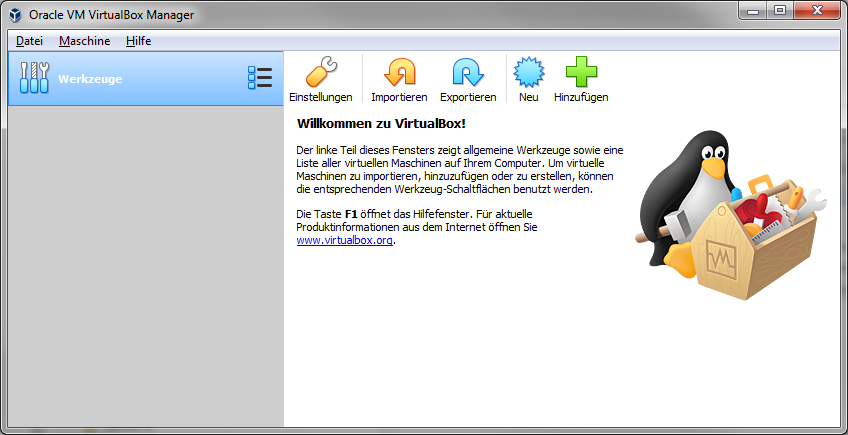Image resolution: width=848 pixels, height=435 pixels.
Task: Maximize the VirtualBox Manager window
Action: (x=779, y=11)
